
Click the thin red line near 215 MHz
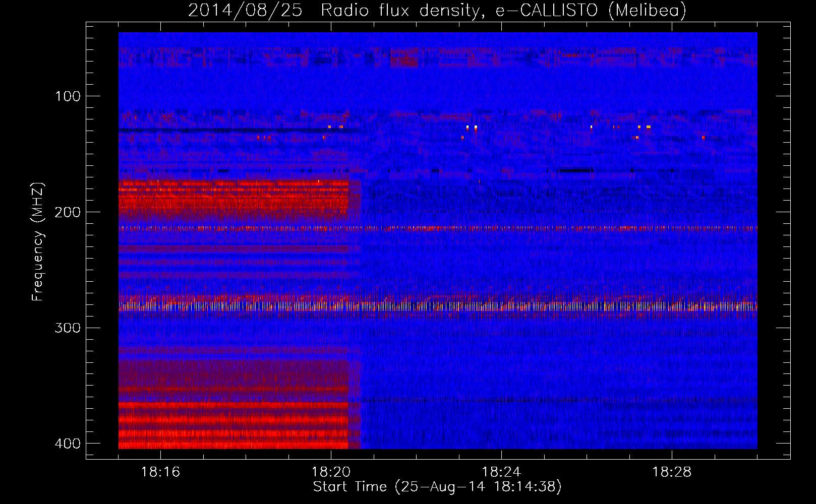click(438, 228)
